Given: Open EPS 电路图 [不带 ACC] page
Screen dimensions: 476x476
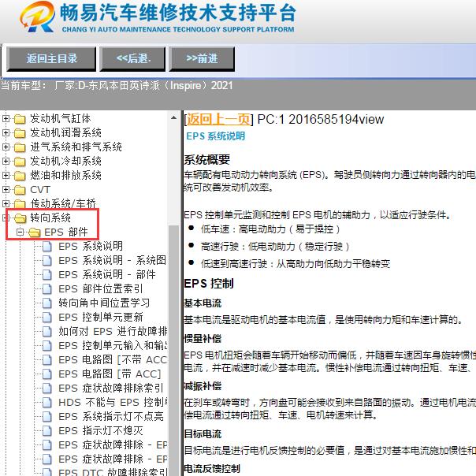Looking at the screenshot, I should (113, 359).
